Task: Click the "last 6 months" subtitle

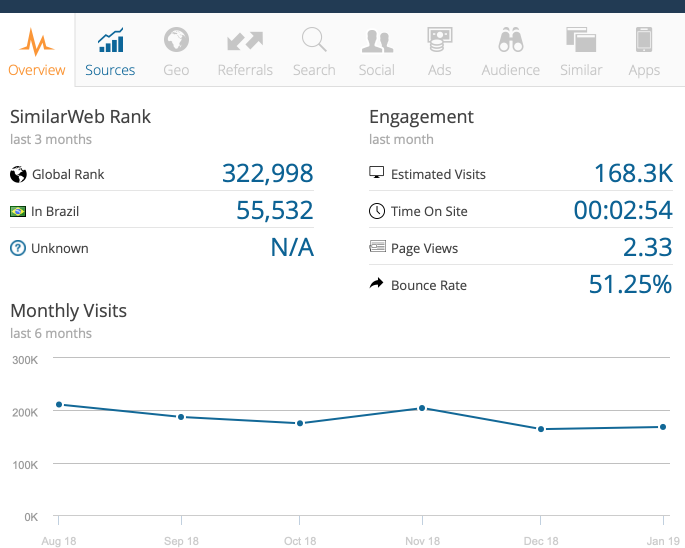Action: 51,333
